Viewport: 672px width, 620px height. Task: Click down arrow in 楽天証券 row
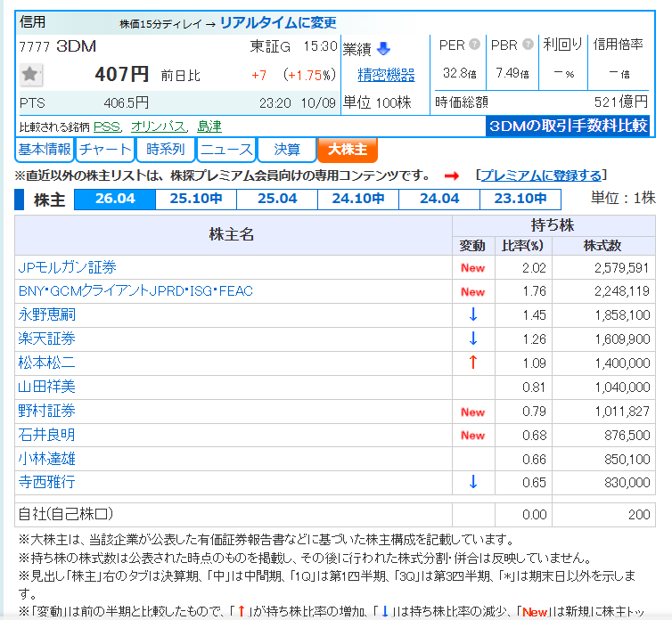(x=472, y=339)
